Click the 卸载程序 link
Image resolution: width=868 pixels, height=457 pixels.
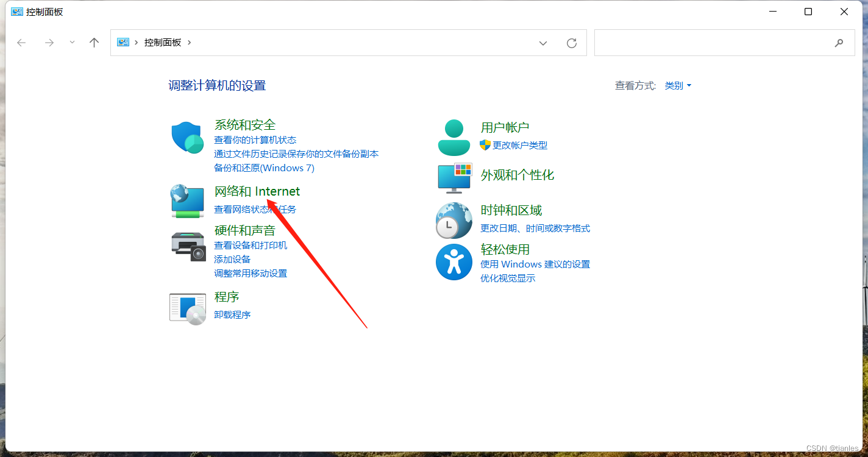232,314
